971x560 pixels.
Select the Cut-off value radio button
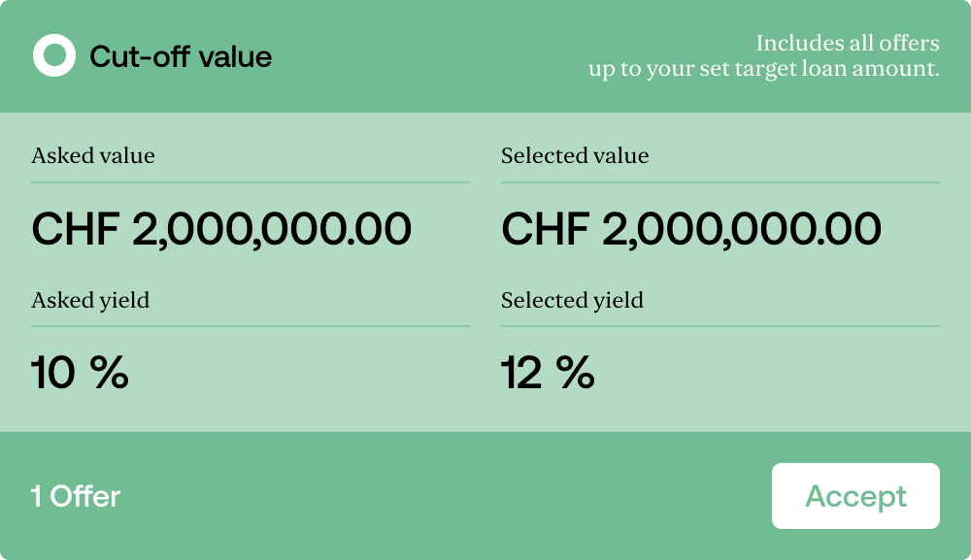53,56
